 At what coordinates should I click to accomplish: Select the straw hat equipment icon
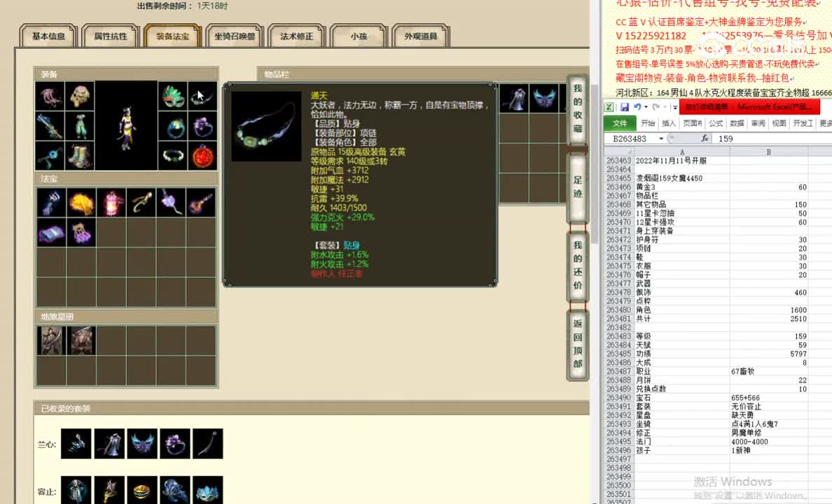pyautogui.click(x=80, y=96)
